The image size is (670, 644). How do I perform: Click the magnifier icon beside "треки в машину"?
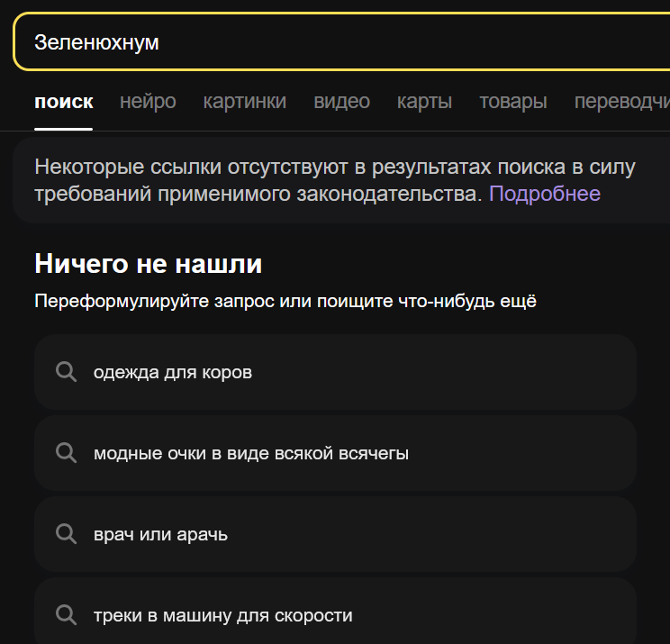[x=66, y=615]
